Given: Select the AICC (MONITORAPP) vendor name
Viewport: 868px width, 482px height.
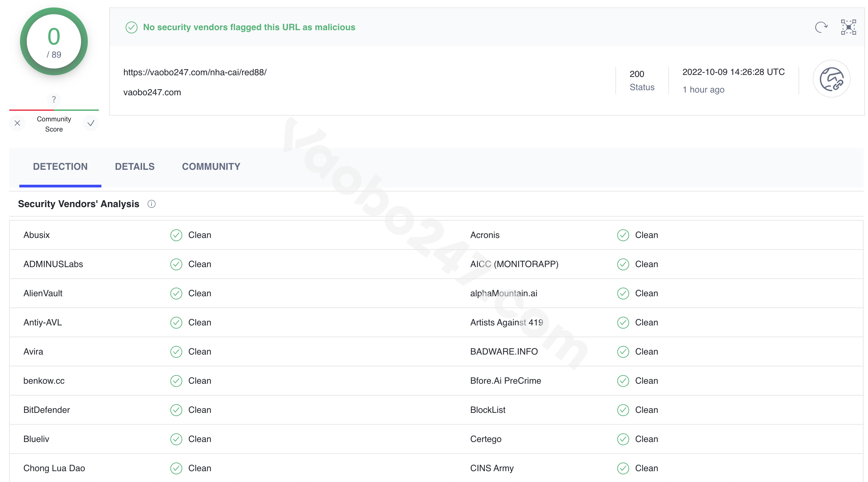Looking at the screenshot, I should pyautogui.click(x=514, y=264).
